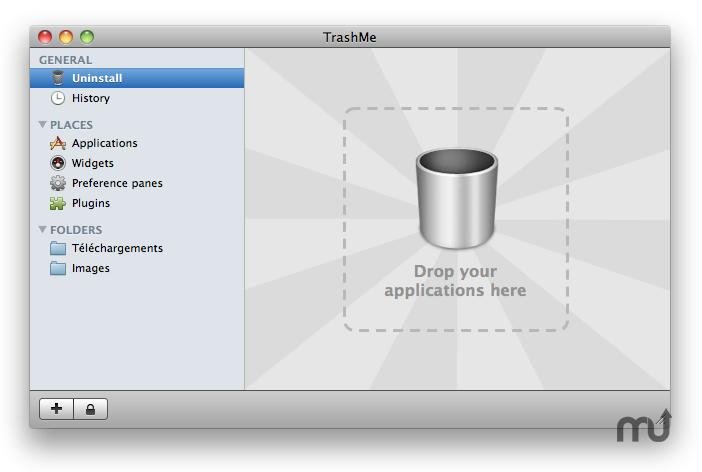Open the Images folder label

tap(91, 268)
